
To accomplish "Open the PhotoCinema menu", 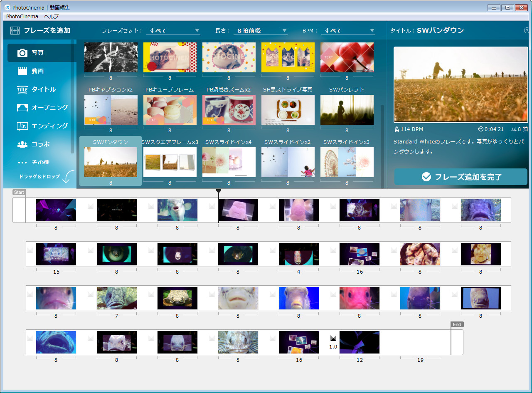I will point(22,17).
